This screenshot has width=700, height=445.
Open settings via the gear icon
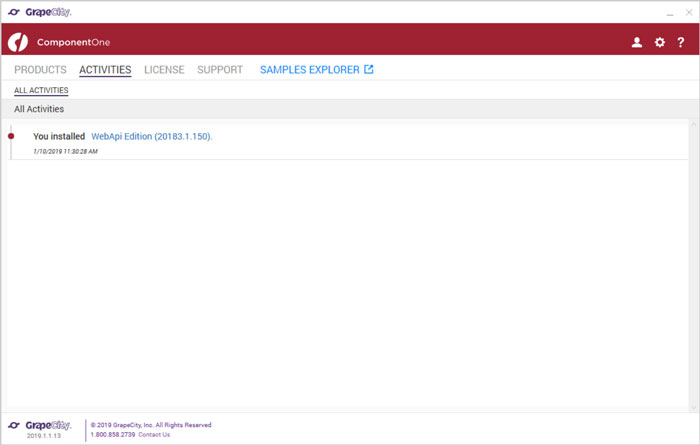click(659, 42)
